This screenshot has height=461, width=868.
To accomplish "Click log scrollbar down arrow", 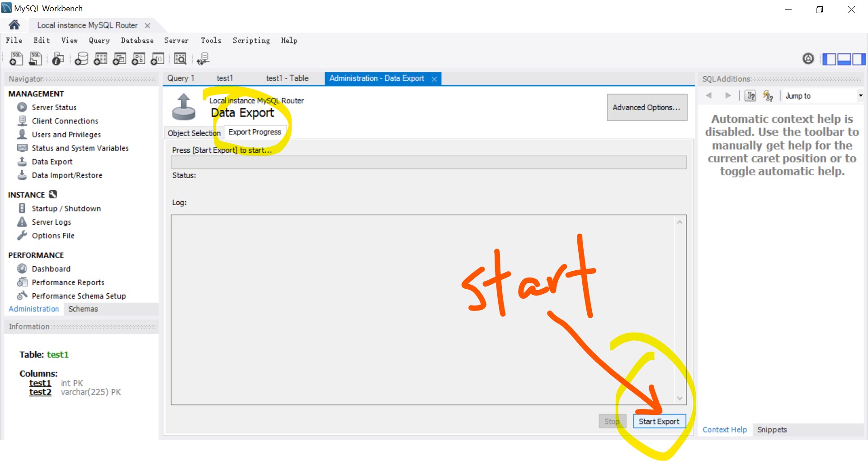I will point(679,398).
